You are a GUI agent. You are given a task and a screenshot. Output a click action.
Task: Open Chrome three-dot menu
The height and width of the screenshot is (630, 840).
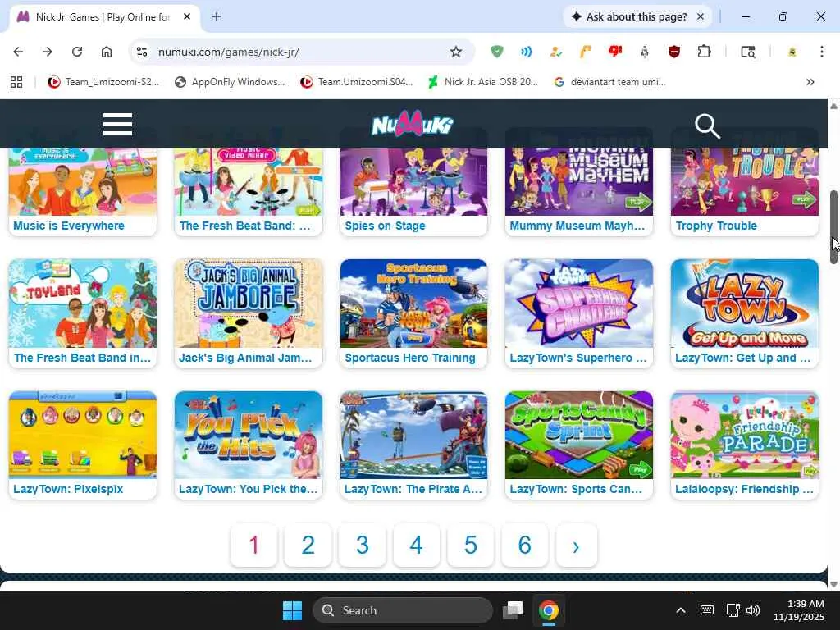point(822,52)
